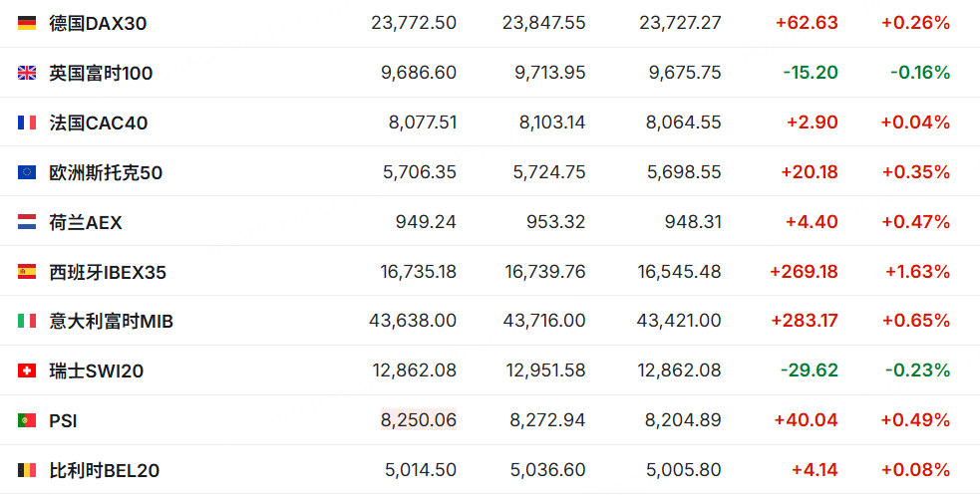Image resolution: width=980 pixels, height=495 pixels.
Task: Click the highlighted PSI price 8,250.06
Action: 419,420
